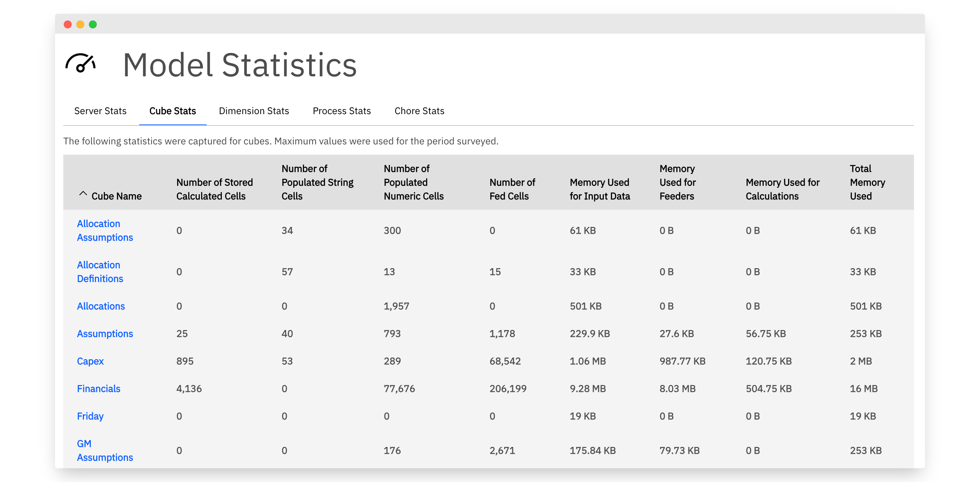Viewport: 980px width, 482px height.
Task: Sort by Number of Stored Calculated Cells
Action: click(x=215, y=189)
